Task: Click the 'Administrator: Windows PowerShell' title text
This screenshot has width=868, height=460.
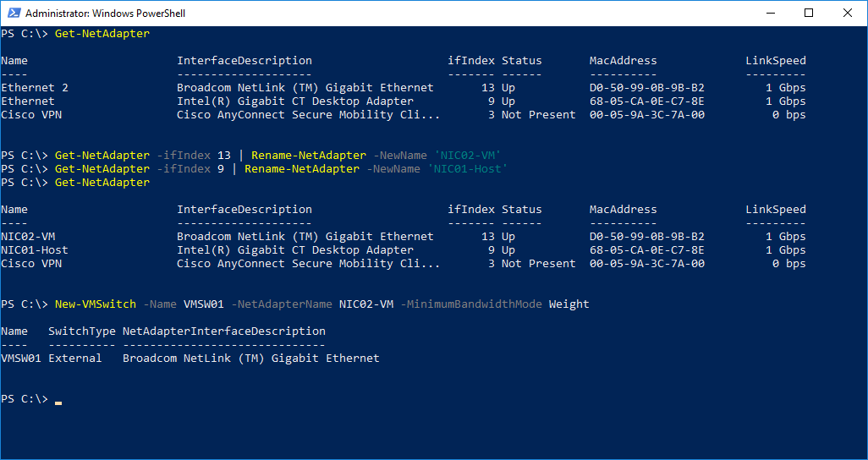Action: pos(105,14)
